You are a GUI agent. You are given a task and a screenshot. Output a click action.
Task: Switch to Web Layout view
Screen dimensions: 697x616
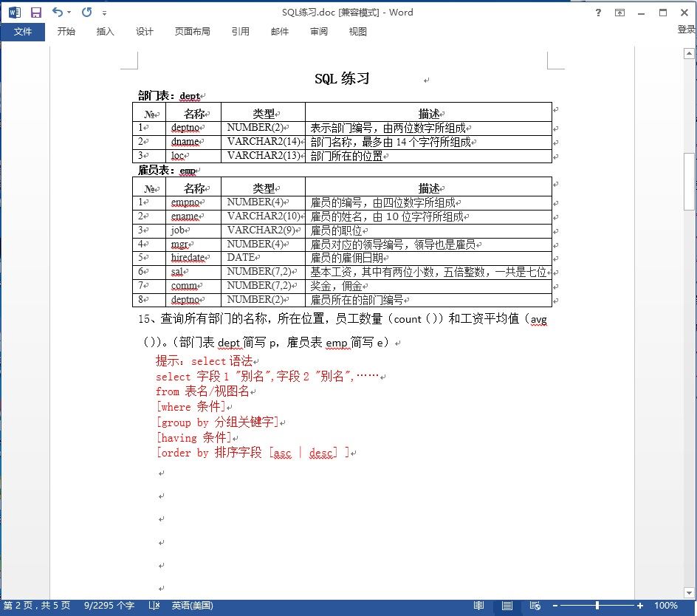[x=535, y=606]
